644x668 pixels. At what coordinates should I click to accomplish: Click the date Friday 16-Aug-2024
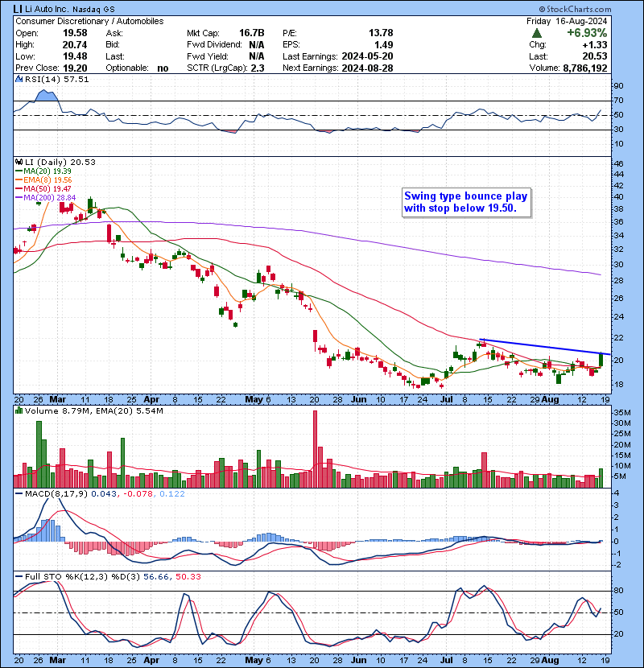point(567,21)
